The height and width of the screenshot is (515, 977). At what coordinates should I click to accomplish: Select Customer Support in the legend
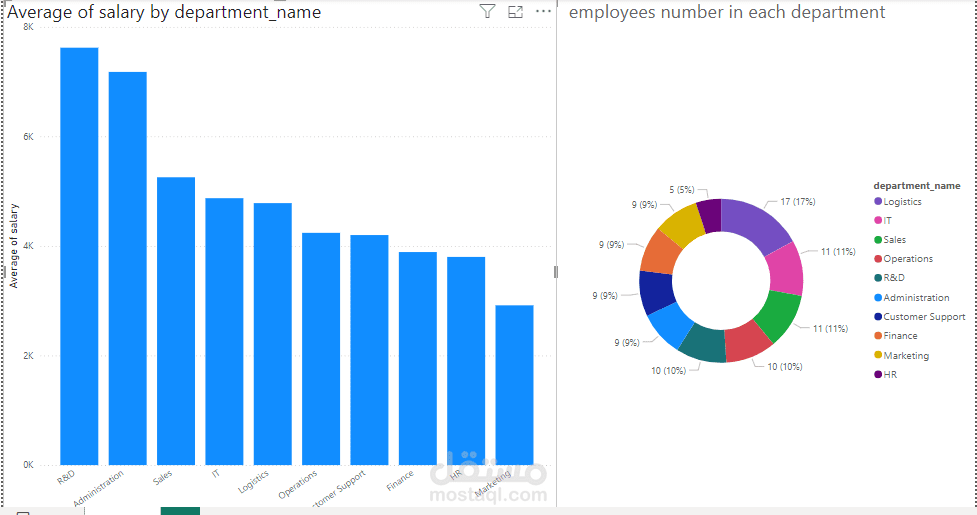point(920,316)
